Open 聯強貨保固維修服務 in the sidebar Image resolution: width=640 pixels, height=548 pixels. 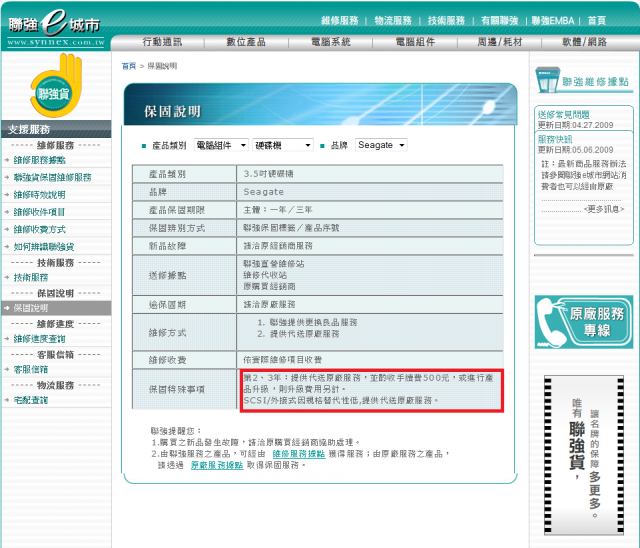coord(53,177)
